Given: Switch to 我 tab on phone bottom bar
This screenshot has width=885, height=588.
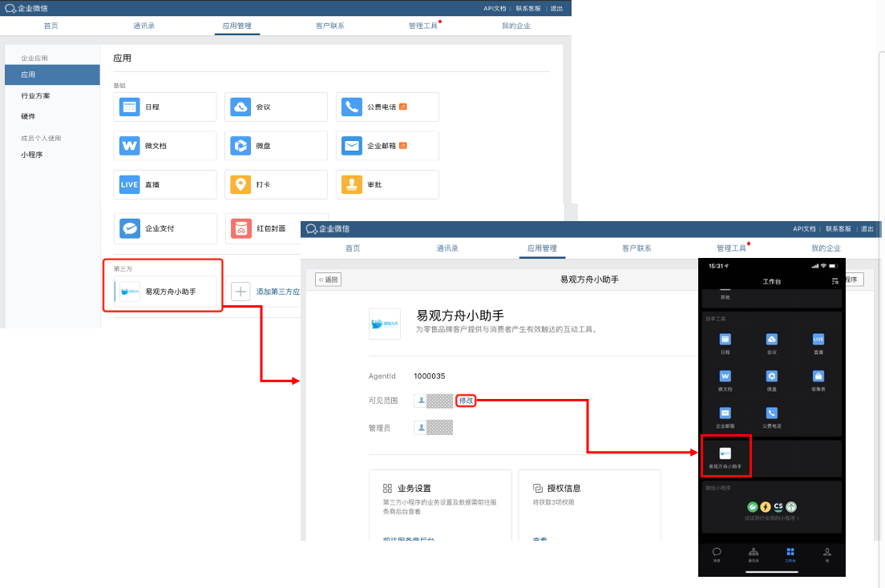Looking at the screenshot, I should click(826, 554).
